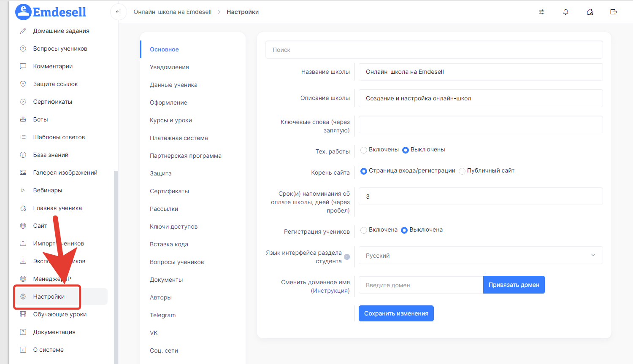Click the Ключевые слова input field
The height and width of the screenshot is (364, 633).
481,124
